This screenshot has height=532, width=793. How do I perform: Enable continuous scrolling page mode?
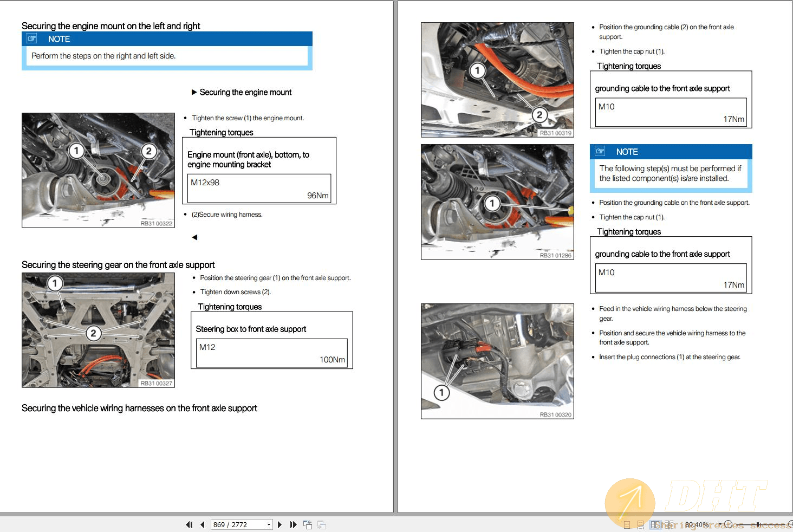[641, 524]
